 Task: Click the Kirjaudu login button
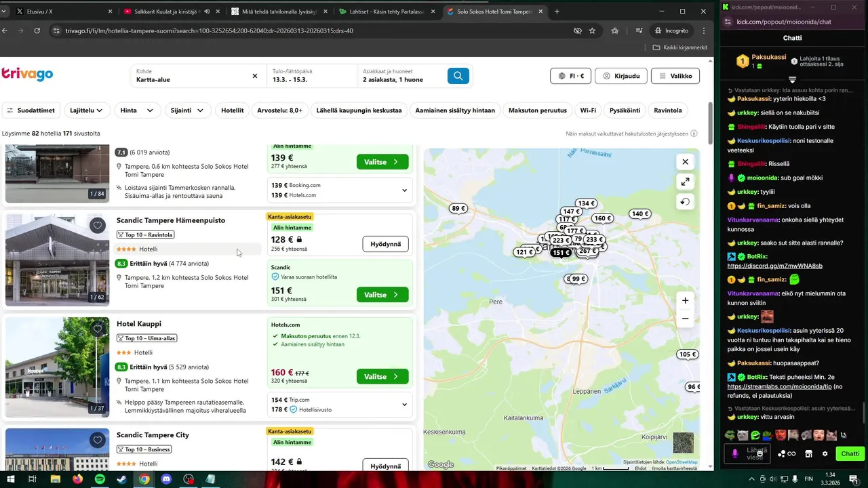[x=621, y=76]
